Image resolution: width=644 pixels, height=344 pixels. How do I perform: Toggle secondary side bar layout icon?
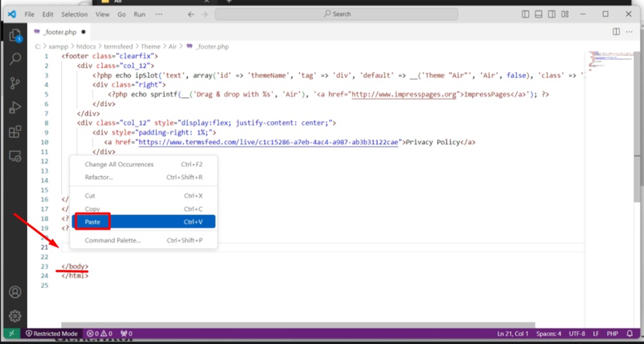[x=552, y=14]
